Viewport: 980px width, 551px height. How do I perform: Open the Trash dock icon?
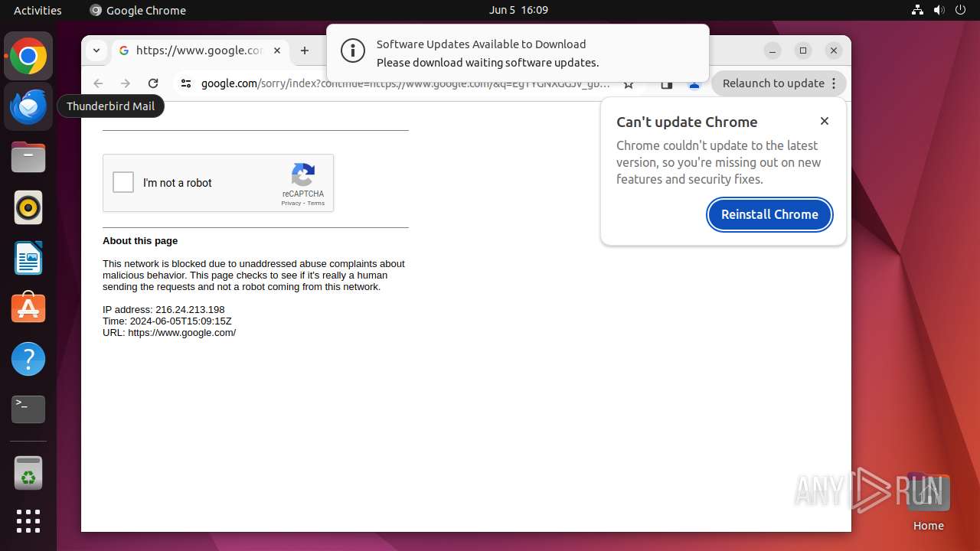28,473
